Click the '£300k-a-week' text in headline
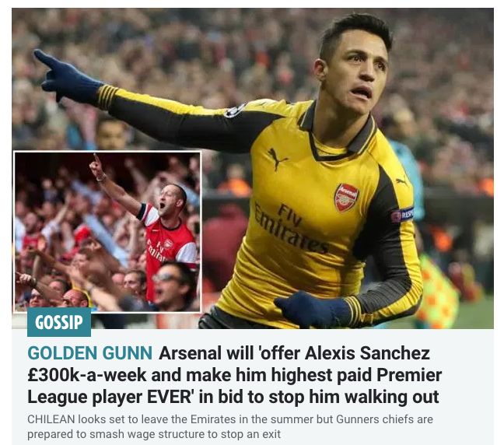504x445 pixels. pyautogui.click(x=87, y=375)
